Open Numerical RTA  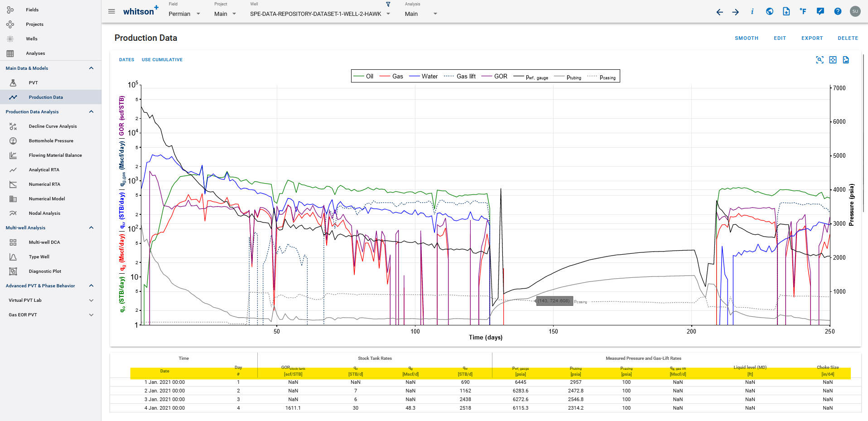click(x=50, y=184)
